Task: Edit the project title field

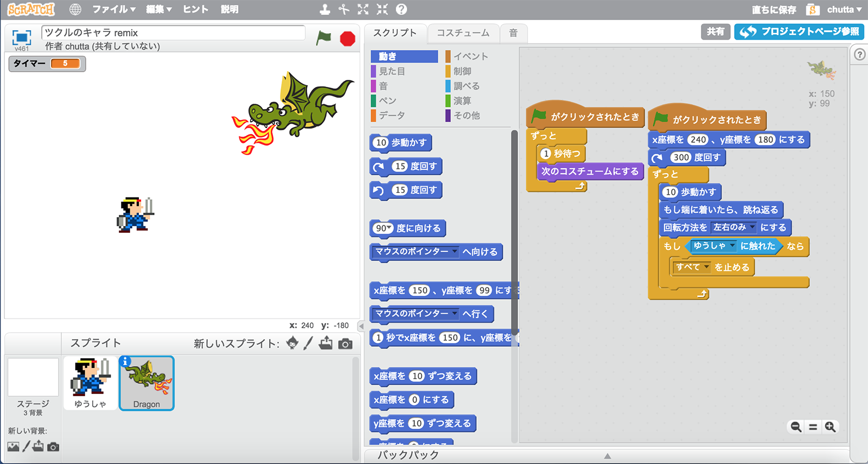Action: coord(174,33)
